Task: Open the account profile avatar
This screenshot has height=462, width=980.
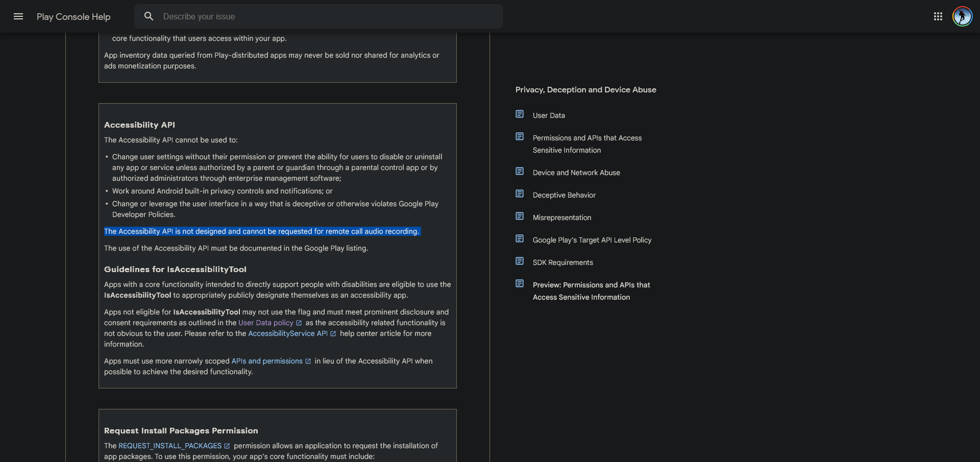Action: 962,16
